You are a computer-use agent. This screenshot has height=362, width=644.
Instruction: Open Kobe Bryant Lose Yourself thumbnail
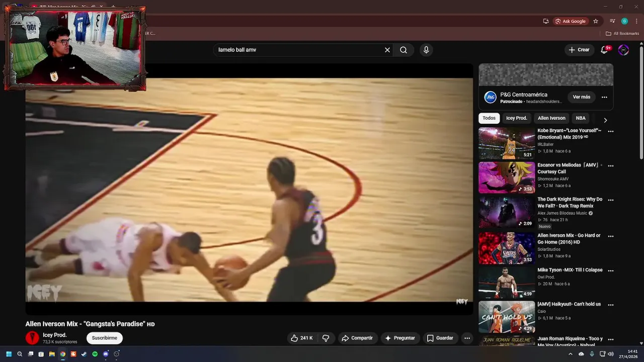point(507,143)
